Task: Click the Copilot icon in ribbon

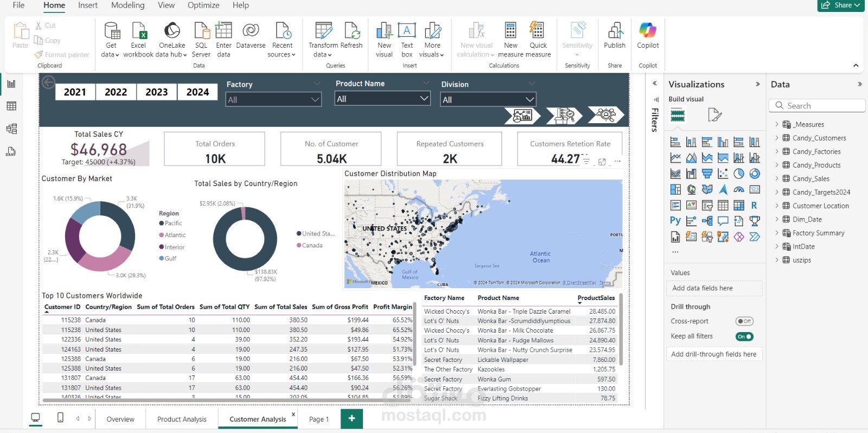Action: point(648,30)
